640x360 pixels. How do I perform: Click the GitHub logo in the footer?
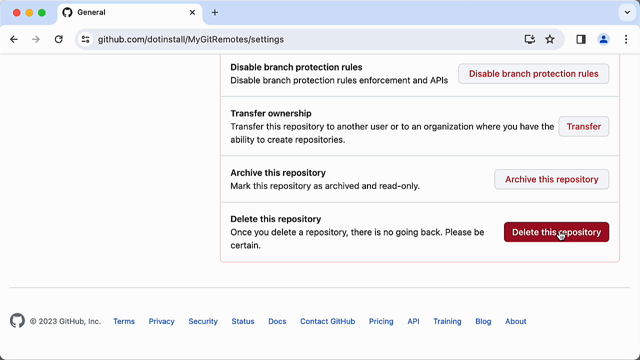pos(17,321)
